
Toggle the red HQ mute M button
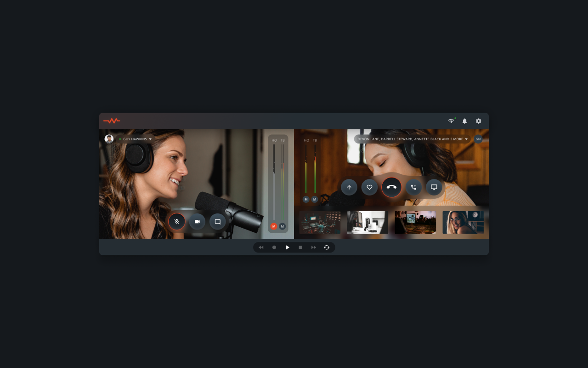274,226
